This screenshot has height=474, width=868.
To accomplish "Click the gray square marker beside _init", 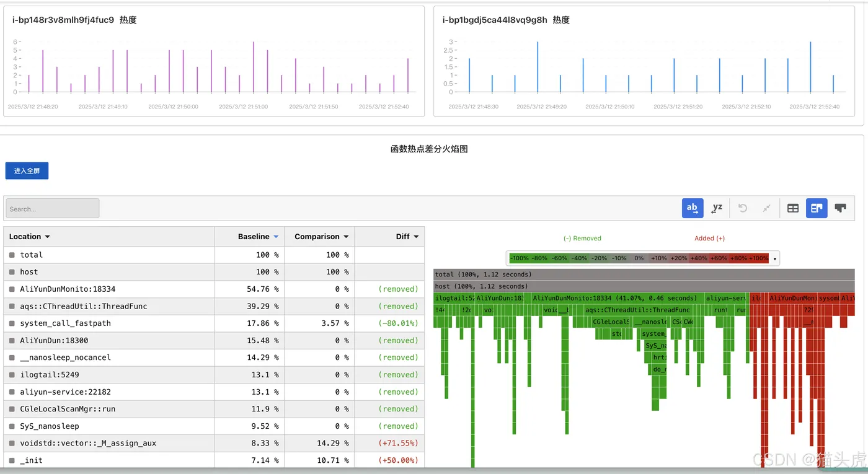I will (12, 460).
